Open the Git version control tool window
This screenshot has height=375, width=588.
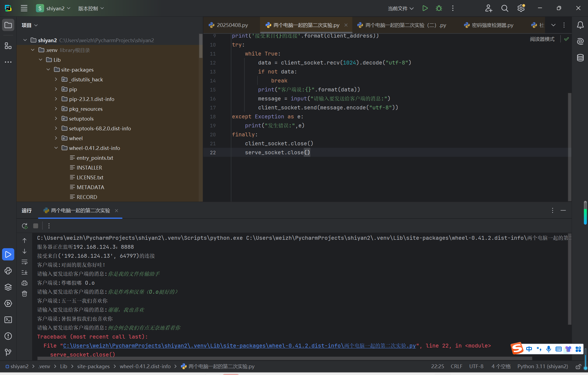click(x=8, y=352)
